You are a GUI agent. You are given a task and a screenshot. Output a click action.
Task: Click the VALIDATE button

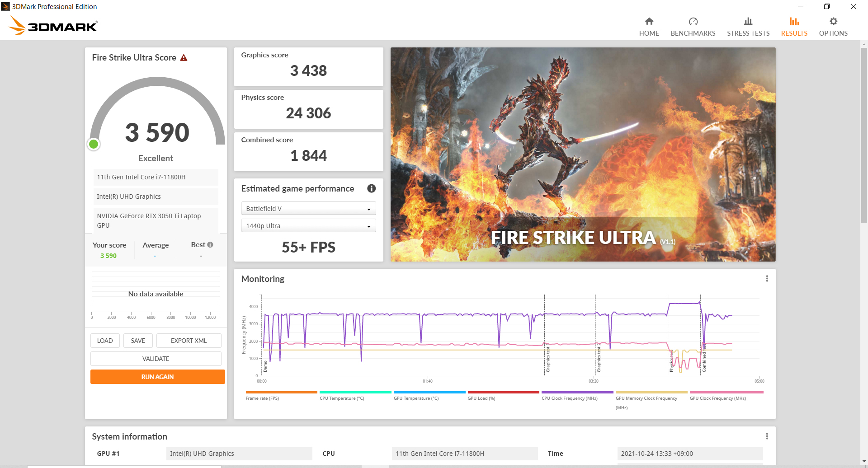156,359
